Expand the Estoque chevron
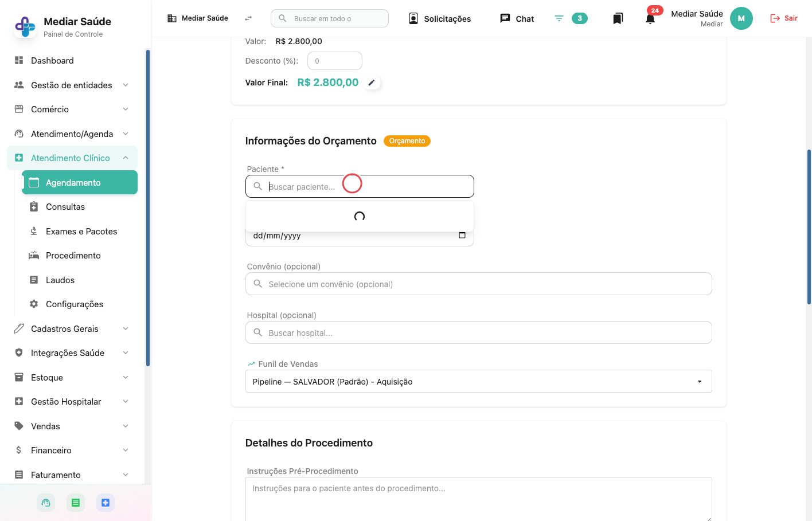 coord(126,377)
